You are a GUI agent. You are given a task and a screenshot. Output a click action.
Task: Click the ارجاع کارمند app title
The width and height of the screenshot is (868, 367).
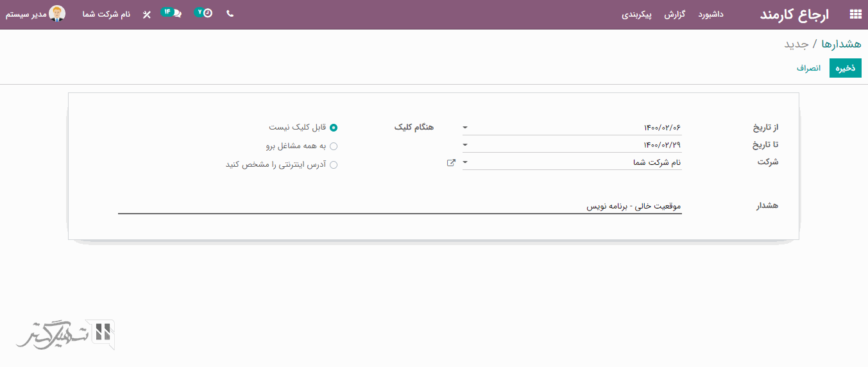point(795,15)
